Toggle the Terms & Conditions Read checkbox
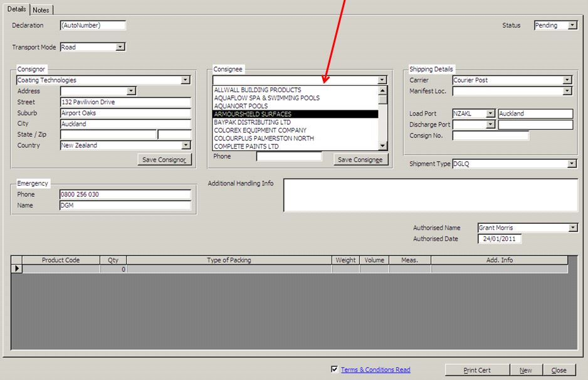The image size is (588, 380). coord(335,369)
